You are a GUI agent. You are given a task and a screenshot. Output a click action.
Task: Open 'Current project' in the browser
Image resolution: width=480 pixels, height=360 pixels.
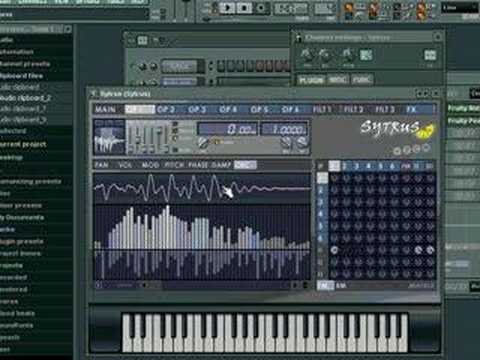tap(23, 144)
